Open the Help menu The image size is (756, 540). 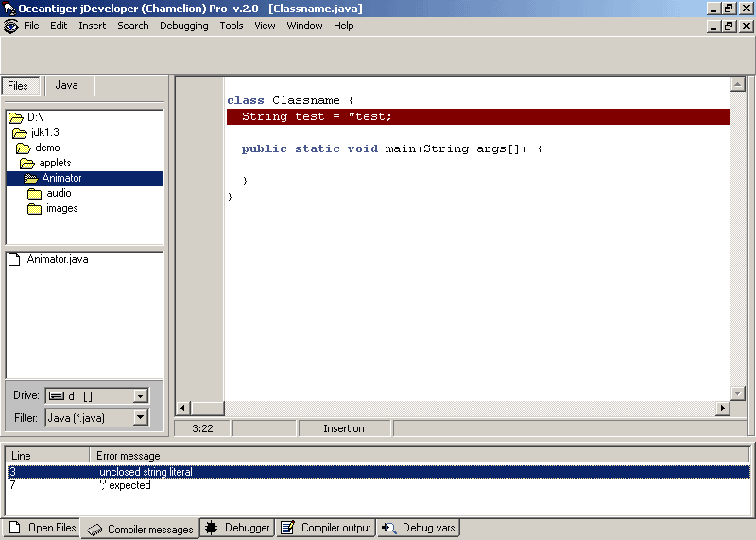344,26
